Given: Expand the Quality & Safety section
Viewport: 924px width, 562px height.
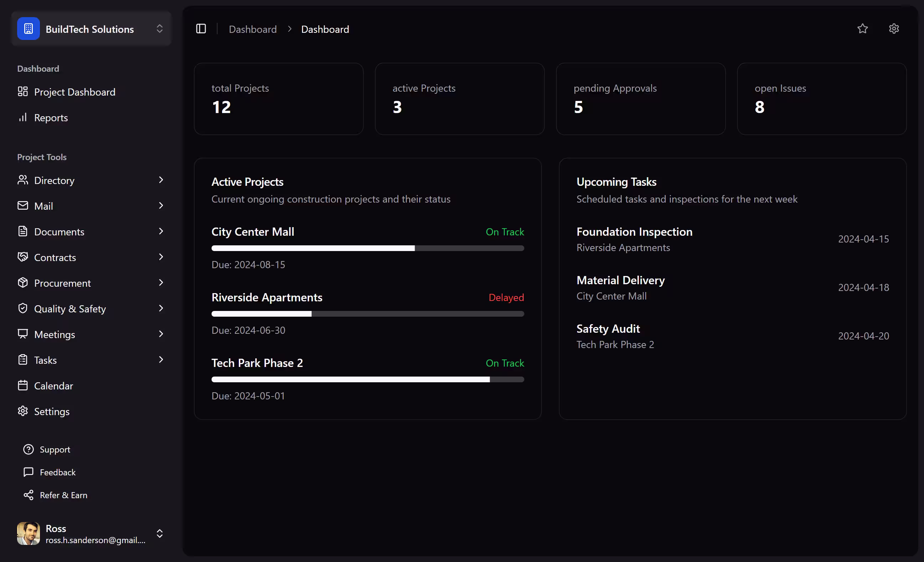Looking at the screenshot, I should (x=70, y=308).
